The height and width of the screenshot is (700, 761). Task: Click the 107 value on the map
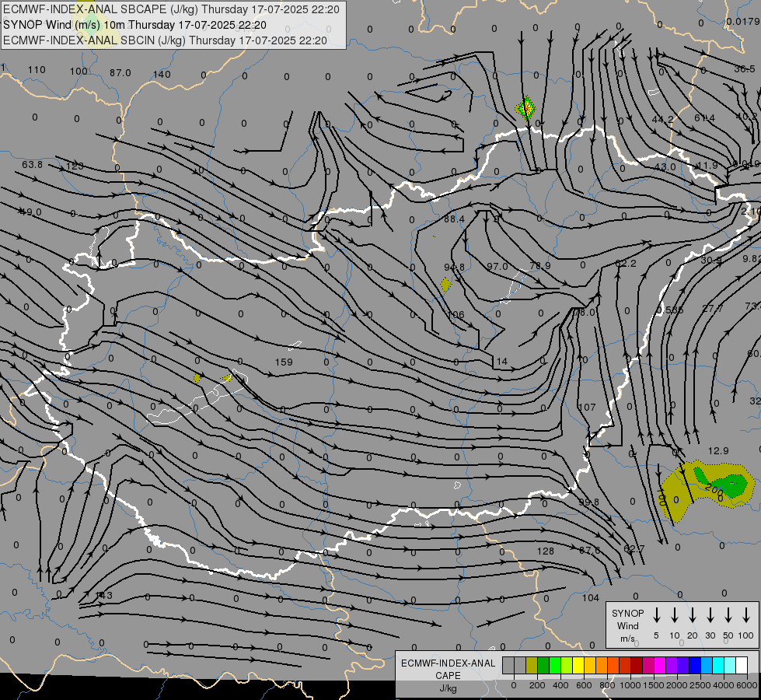click(x=587, y=407)
